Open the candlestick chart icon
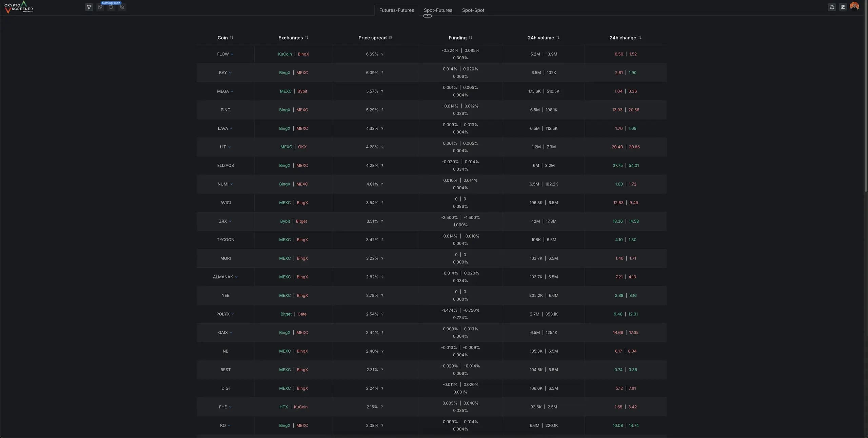This screenshot has width=868, height=438. 843,7
